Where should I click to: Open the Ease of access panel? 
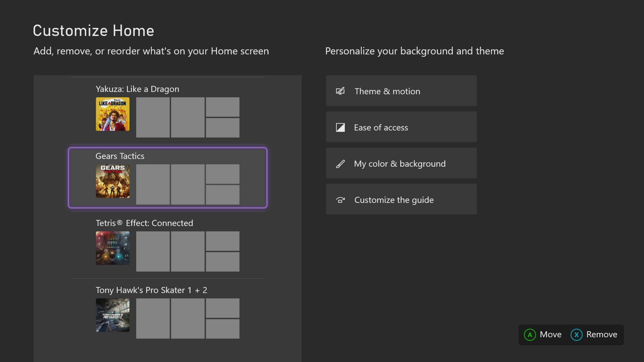coord(401,127)
